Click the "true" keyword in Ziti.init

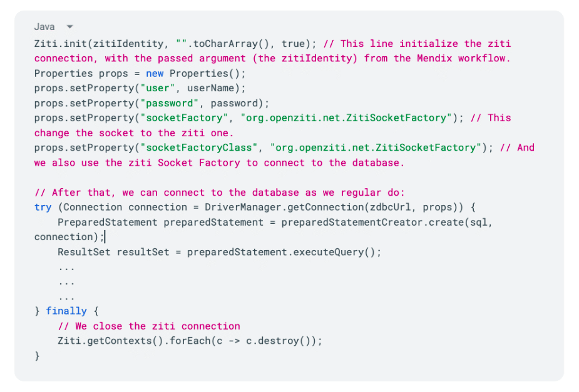tap(293, 44)
